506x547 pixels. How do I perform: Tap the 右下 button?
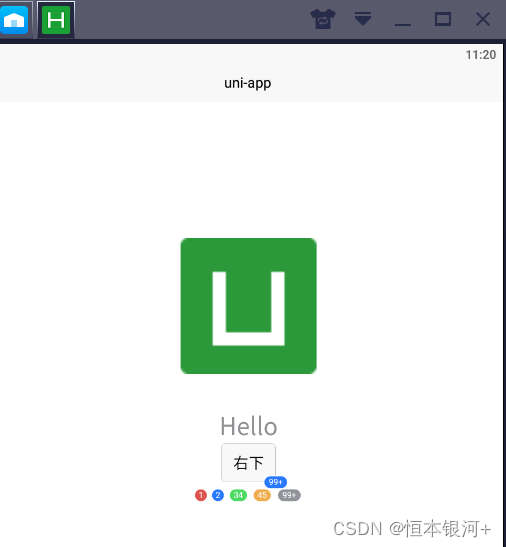pos(248,463)
